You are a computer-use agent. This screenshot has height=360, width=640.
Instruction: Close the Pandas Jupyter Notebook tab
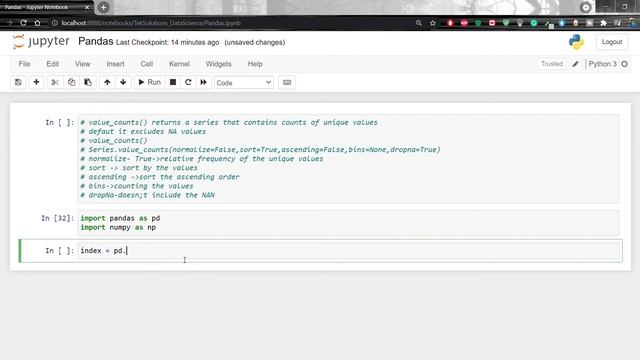(x=87, y=7)
